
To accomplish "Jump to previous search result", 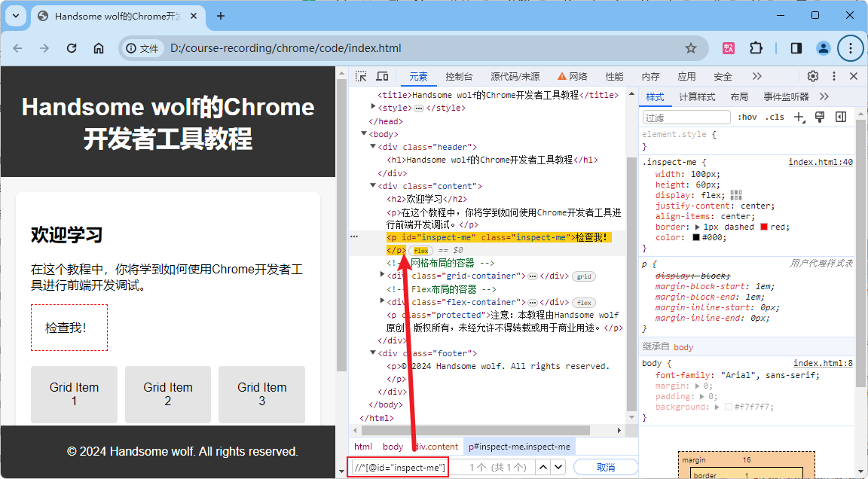I will coord(543,468).
